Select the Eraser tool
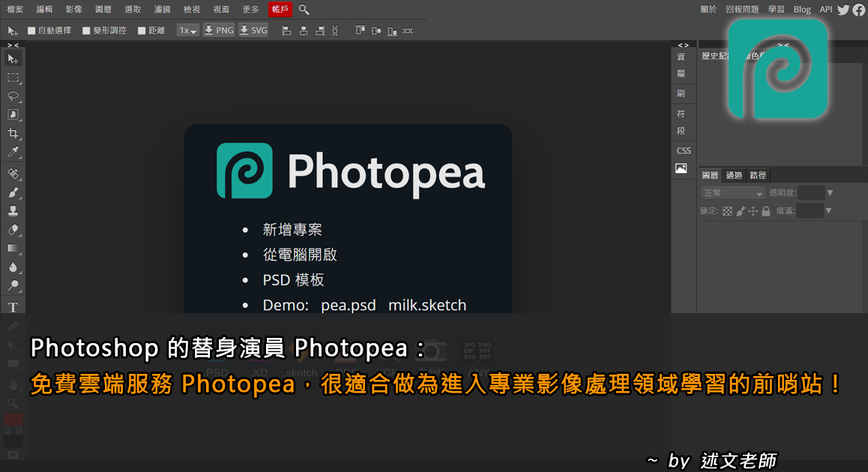Image resolution: width=868 pixels, height=472 pixels. coord(13,230)
